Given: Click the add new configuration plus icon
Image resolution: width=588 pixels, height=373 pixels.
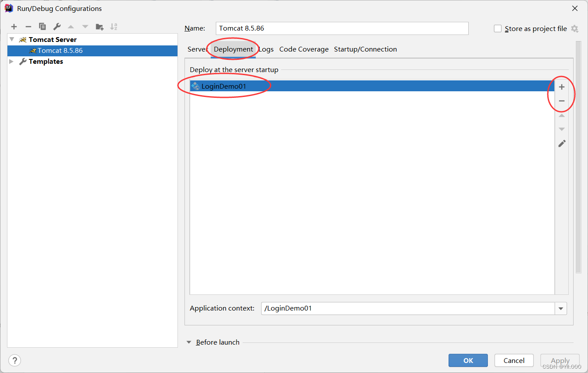Looking at the screenshot, I should [14, 27].
